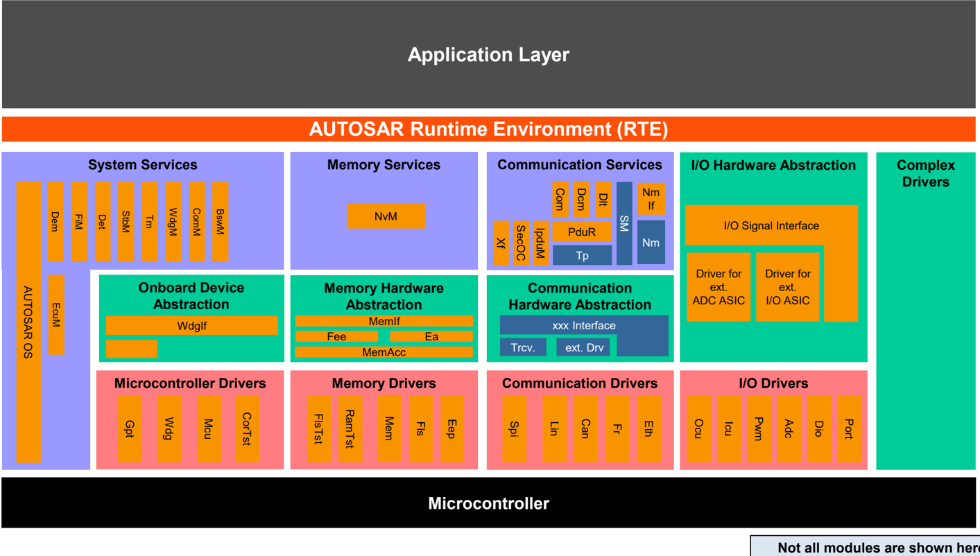Click the NvM module block
Viewport: 980px width, 556px height.
(x=386, y=216)
